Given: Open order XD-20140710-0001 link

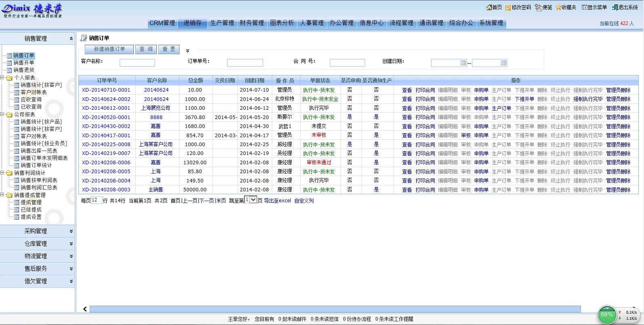Looking at the screenshot, I should [x=106, y=90].
